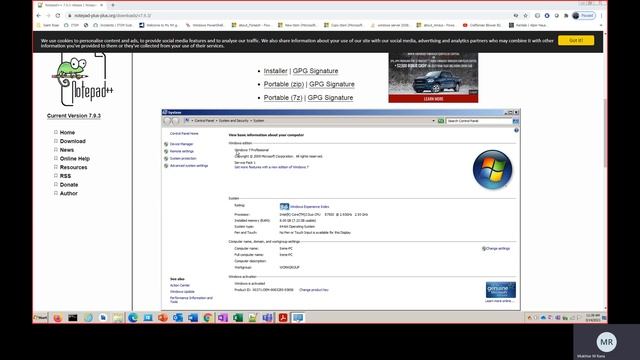Launch Word from the taskbar
The width and height of the screenshot is (640, 360).
193,318
